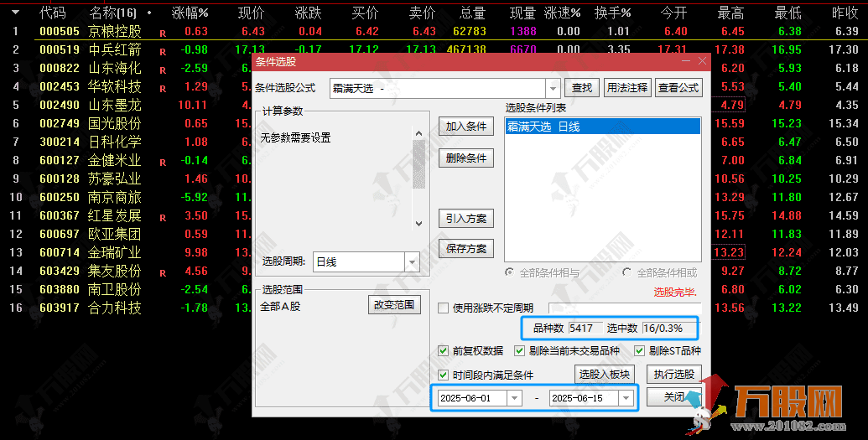Click the 总量 column header

point(472,13)
